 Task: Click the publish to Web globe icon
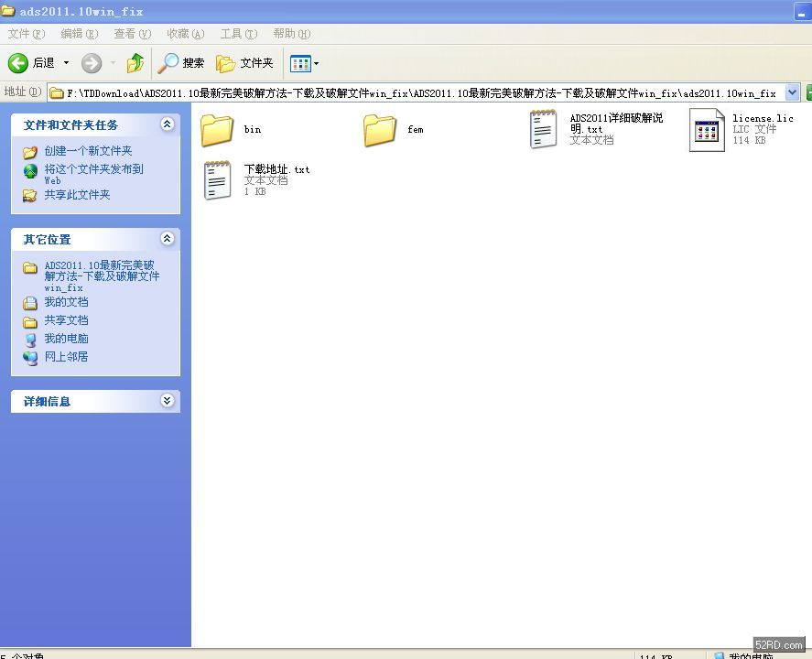[x=30, y=171]
